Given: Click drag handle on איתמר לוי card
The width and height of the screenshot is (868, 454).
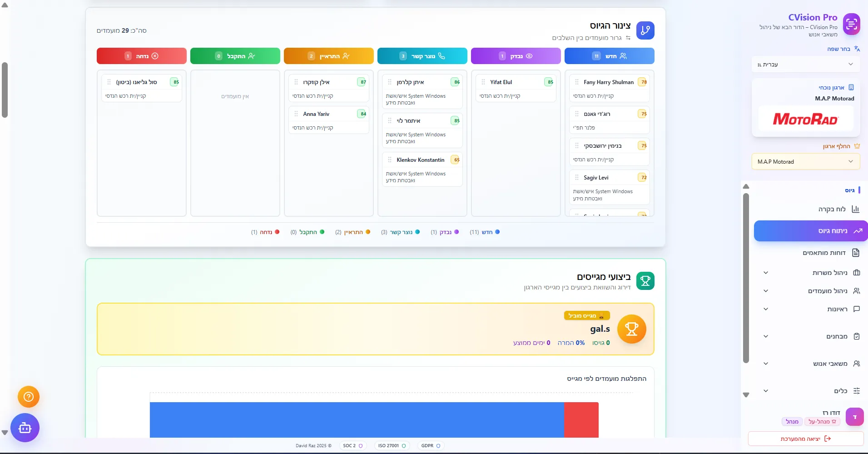Looking at the screenshot, I should (x=390, y=120).
